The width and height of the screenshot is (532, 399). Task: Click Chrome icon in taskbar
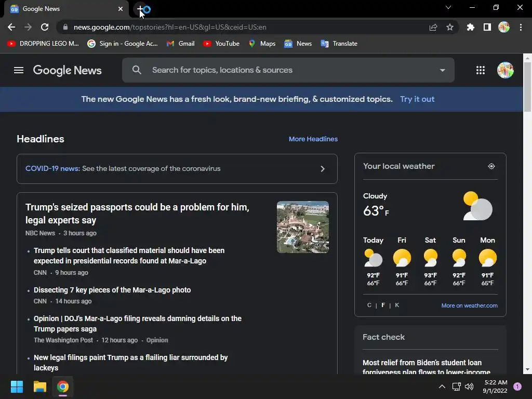click(x=63, y=387)
